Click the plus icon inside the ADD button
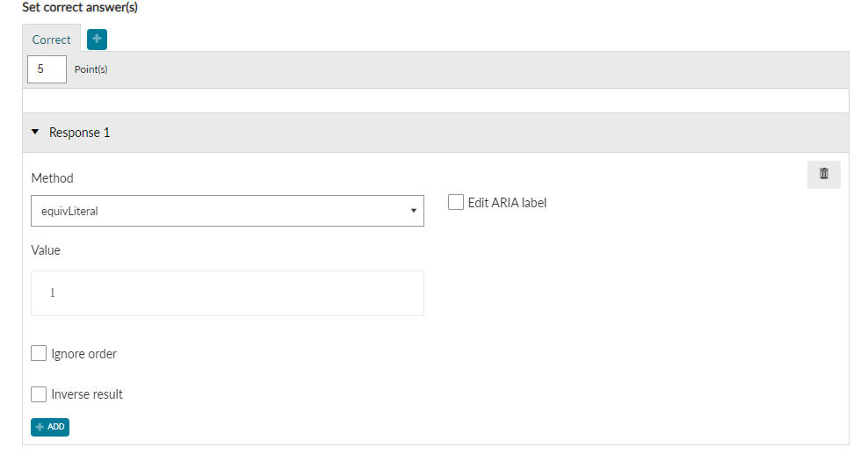Image resolution: width=868 pixels, height=462 pixels. tap(40, 427)
